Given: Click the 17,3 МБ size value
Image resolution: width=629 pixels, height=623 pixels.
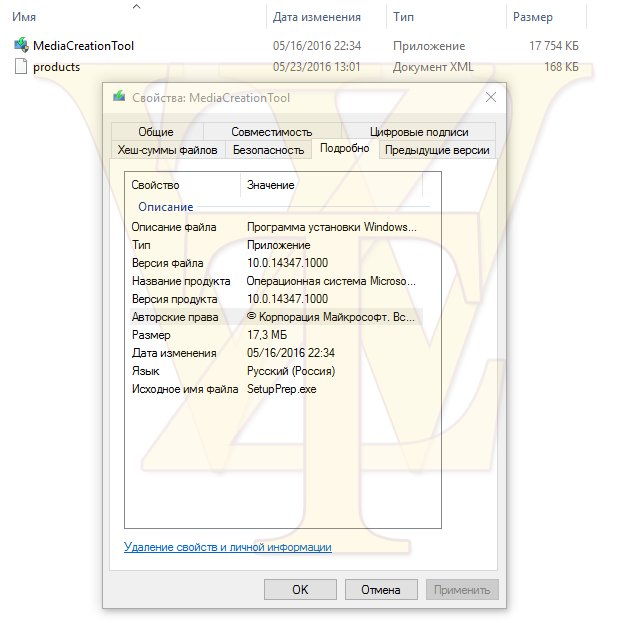Looking at the screenshot, I should pyautogui.click(x=267, y=335).
